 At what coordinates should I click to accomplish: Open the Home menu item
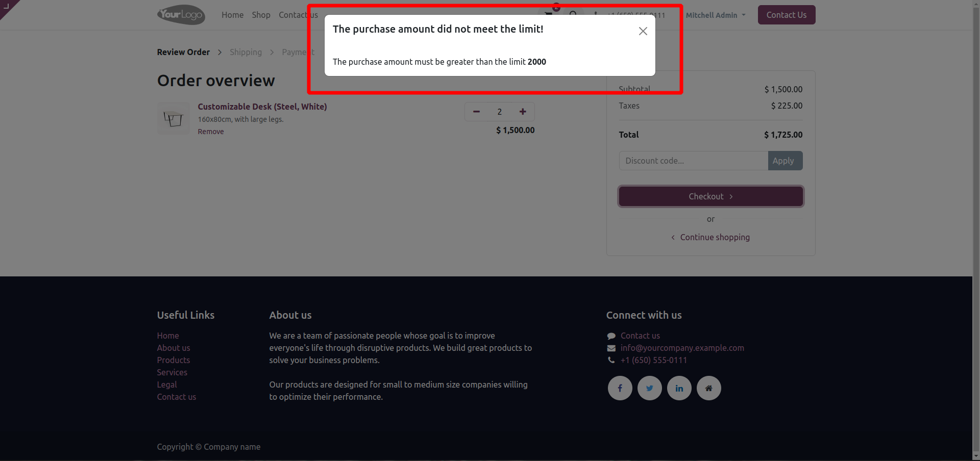tap(232, 15)
